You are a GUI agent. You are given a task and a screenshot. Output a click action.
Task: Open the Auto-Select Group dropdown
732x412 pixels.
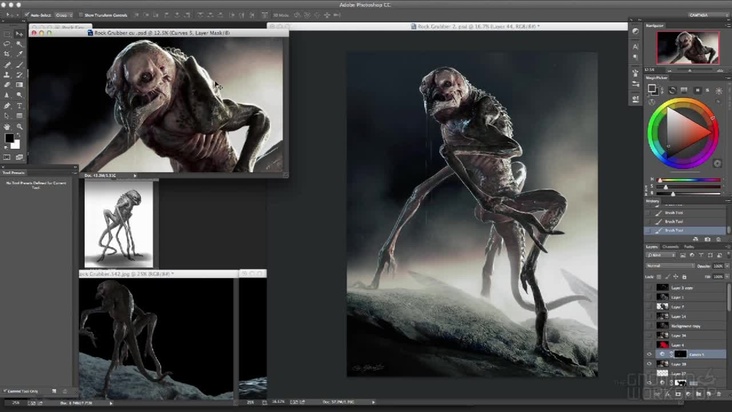pyautogui.click(x=63, y=15)
